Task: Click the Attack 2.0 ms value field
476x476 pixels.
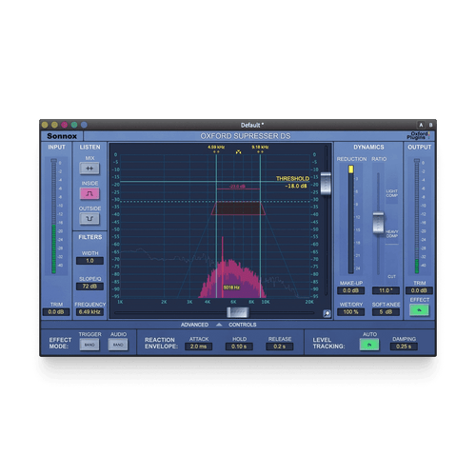Action: pos(198,347)
